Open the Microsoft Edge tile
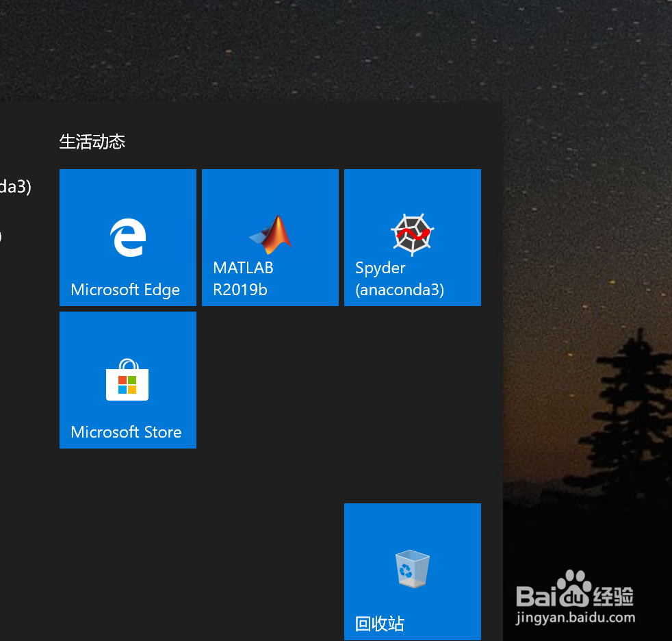 click(x=128, y=238)
